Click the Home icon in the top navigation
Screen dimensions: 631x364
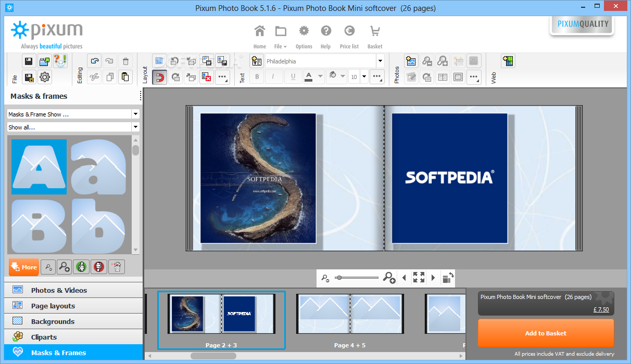click(259, 36)
